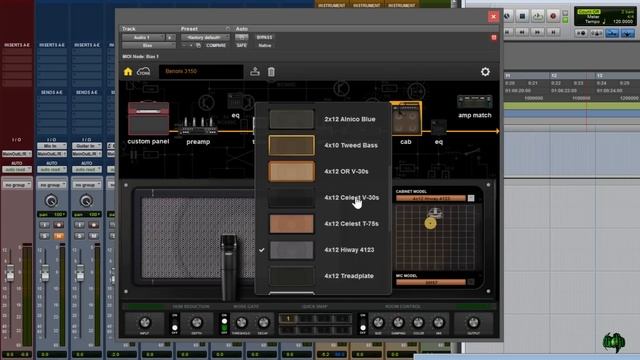Toggle automation SAFE button
This screenshot has height=360, width=640.
click(242, 45)
